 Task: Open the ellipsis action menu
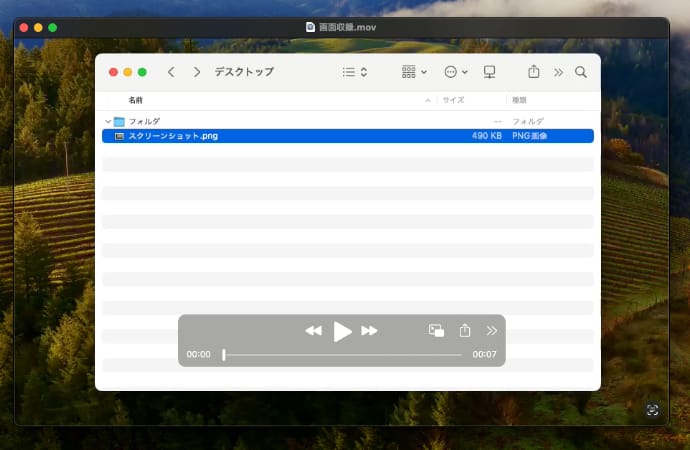click(x=455, y=72)
